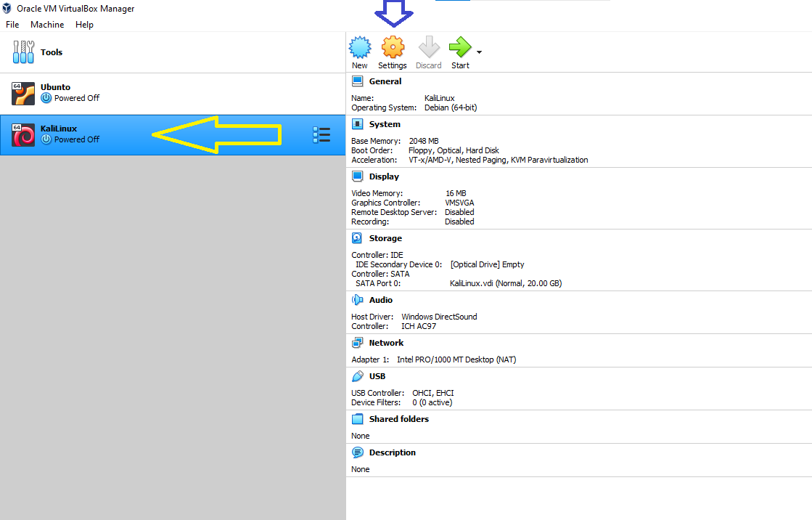This screenshot has width=812, height=520.
Task: Click the Display section screen icon
Action: click(357, 176)
